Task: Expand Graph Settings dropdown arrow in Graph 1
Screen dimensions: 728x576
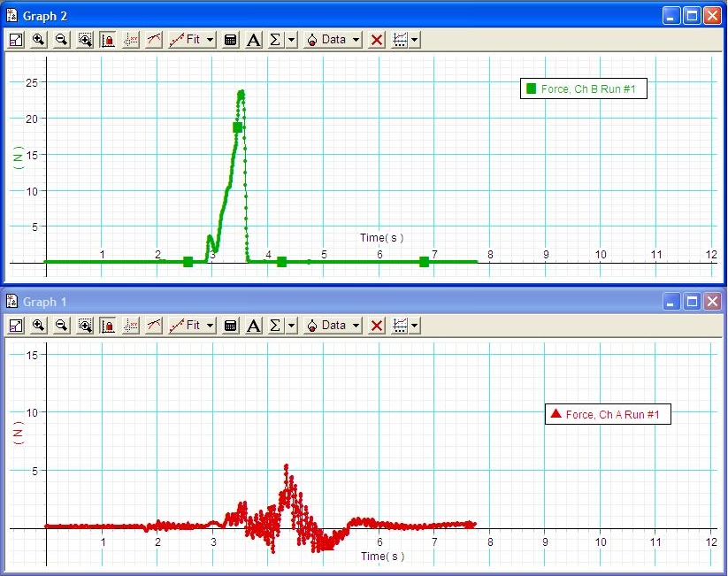Action: tap(415, 326)
